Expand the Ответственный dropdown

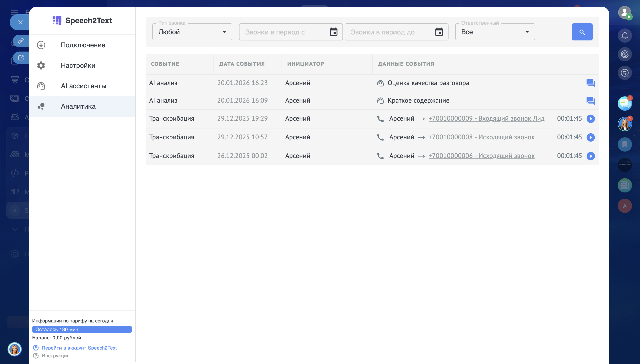tap(495, 32)
